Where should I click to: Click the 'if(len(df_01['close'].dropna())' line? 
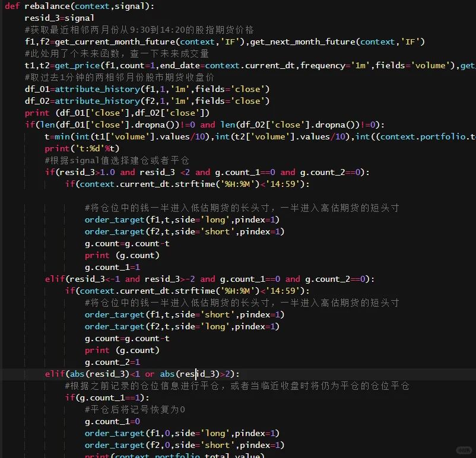point(205,125)
